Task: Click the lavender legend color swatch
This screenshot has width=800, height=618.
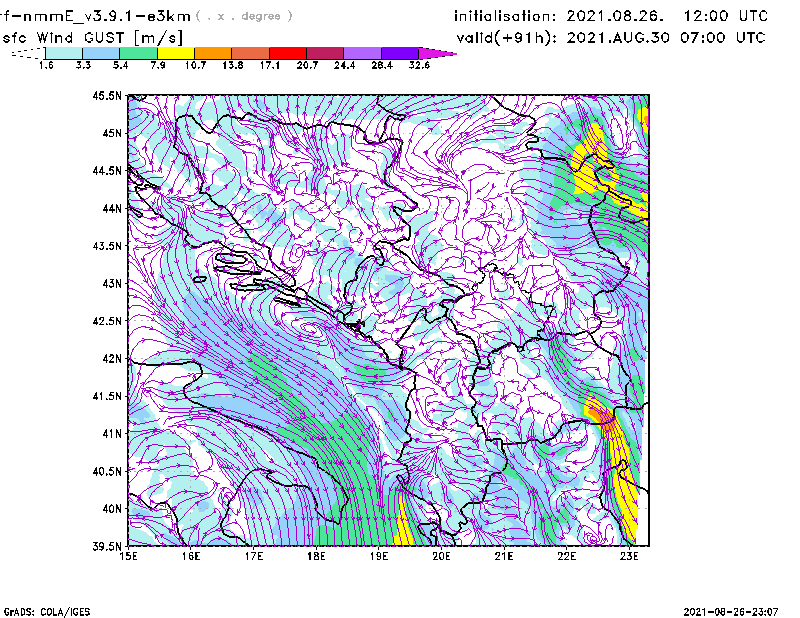Action: [x=362, y=53]
